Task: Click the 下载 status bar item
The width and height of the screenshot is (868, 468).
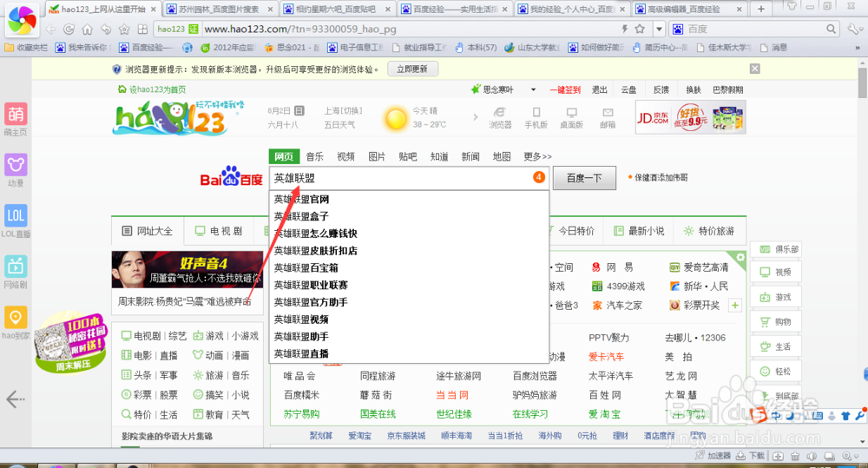Action: click(751, 456)
